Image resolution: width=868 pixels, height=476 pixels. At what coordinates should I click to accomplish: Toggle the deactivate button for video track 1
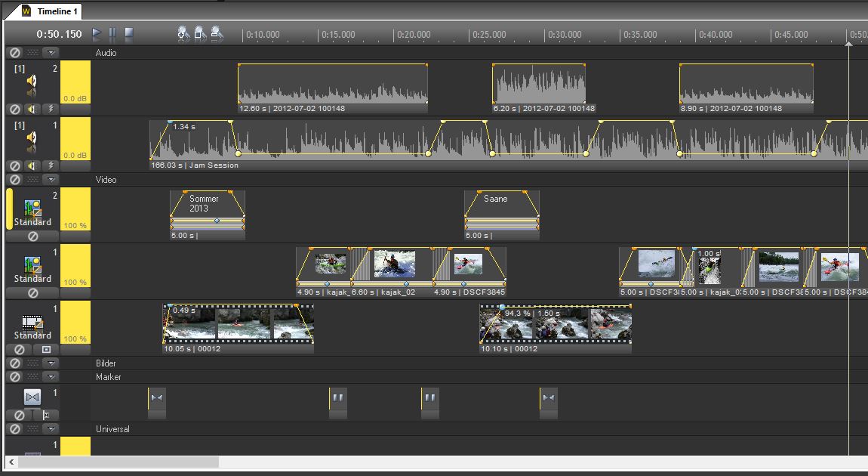coord(32,293)
